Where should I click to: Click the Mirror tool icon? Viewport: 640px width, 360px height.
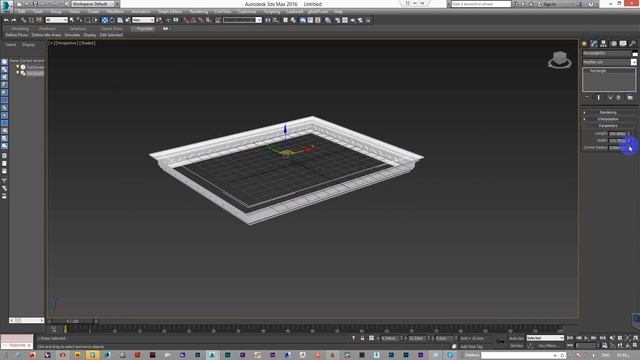pos(268,20)
